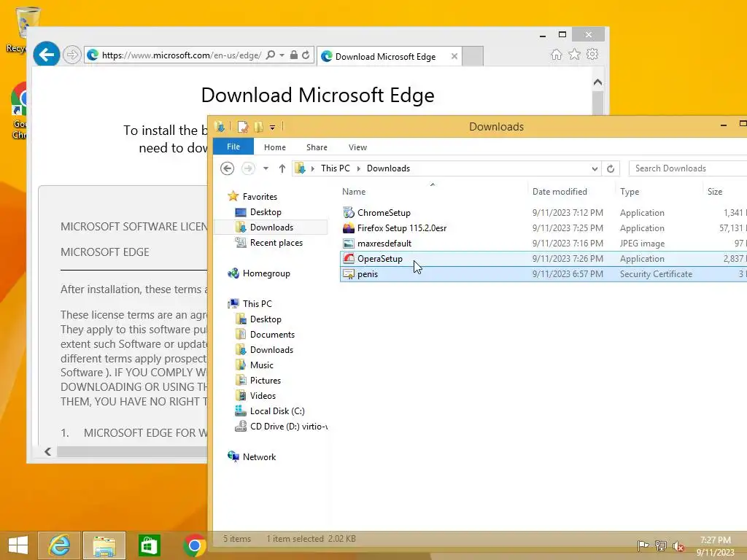Switch to the Home ribbon tab
747x560 pixels.
275,147
